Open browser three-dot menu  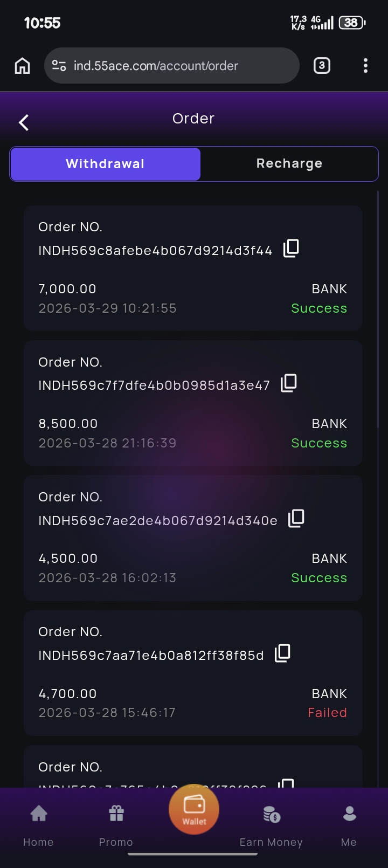point(365,66)
